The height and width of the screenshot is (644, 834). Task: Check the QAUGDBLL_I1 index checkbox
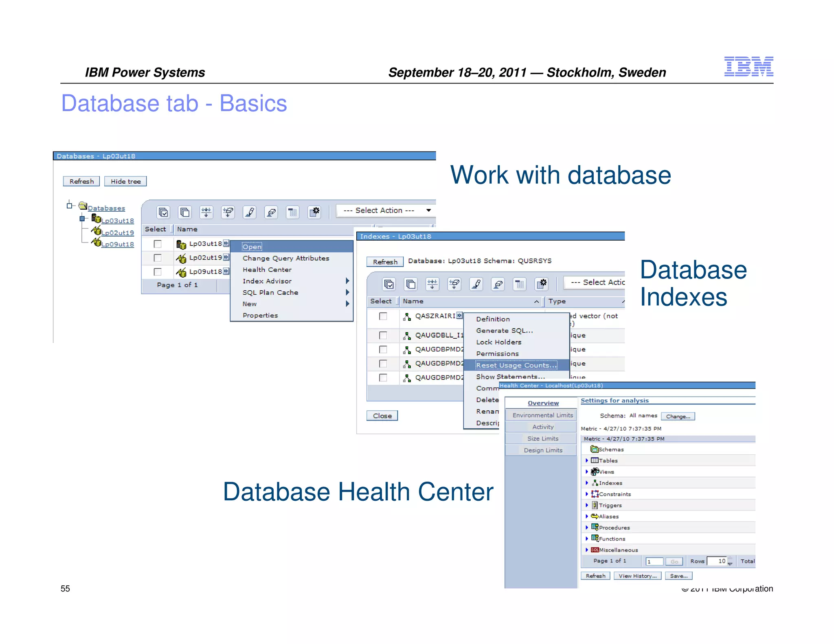[383, 335]
